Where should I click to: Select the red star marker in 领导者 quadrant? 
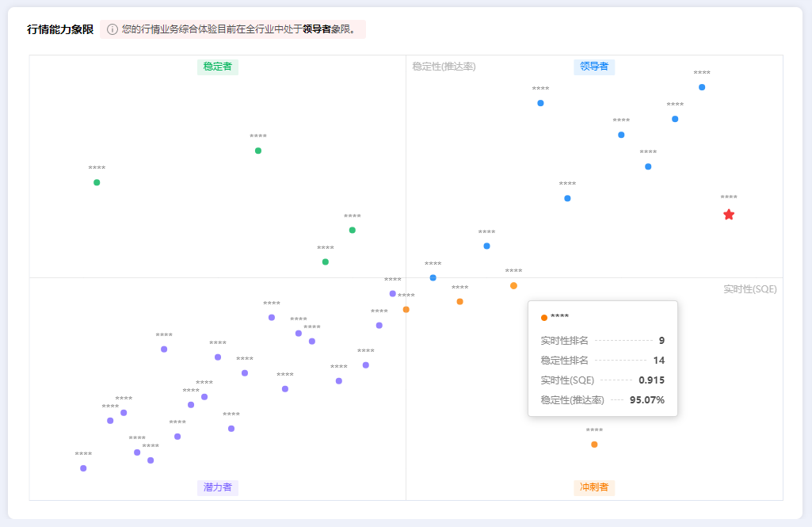[x=728, y=213]
